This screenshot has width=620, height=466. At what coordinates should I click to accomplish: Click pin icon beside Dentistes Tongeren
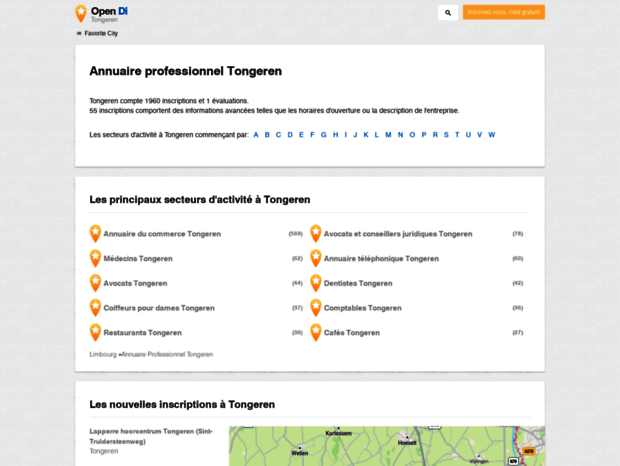pyautogui.click(x=316, y=283)
